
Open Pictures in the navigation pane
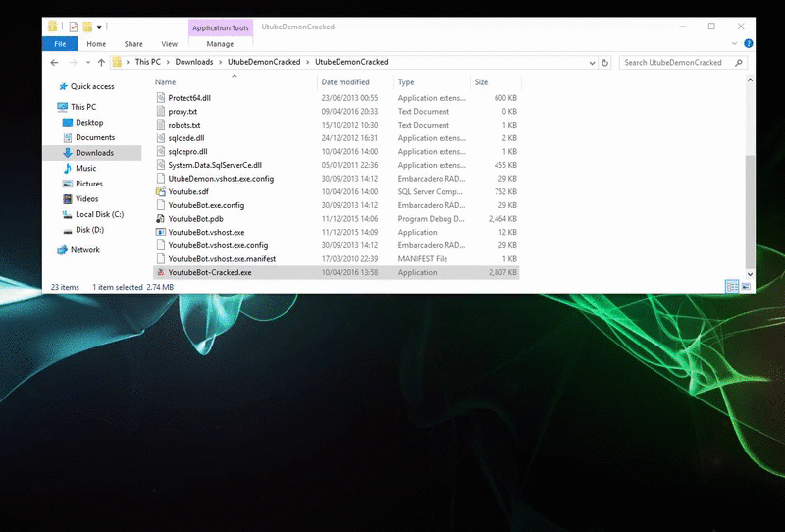tap(89, 184)
